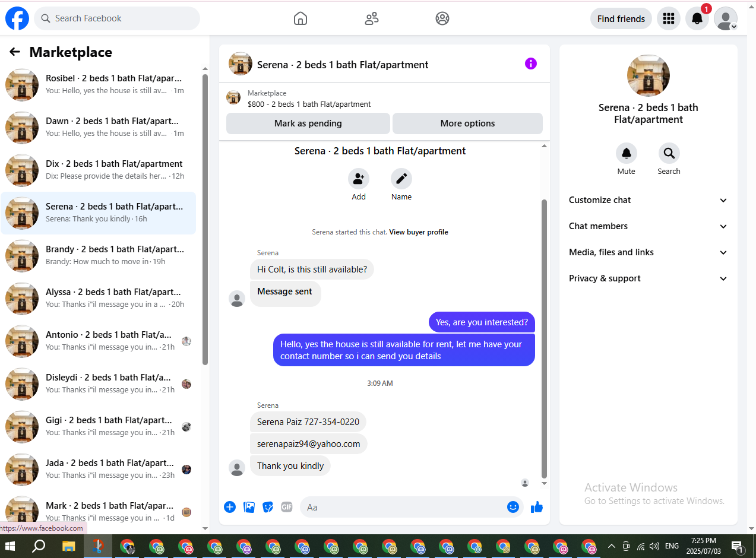756x558 pixels.
Task: Click More options button
Action: click(x=467, y=123)
